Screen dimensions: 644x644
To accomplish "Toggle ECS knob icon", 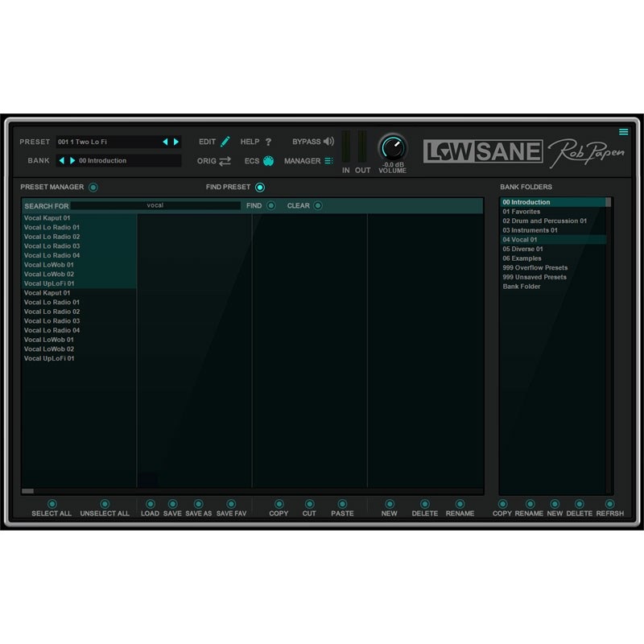I will click(x=268, y=161).
